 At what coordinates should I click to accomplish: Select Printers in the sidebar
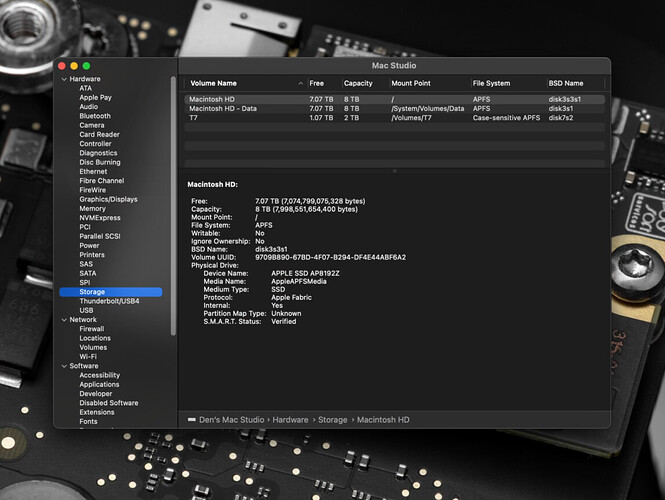click(92, 255)
